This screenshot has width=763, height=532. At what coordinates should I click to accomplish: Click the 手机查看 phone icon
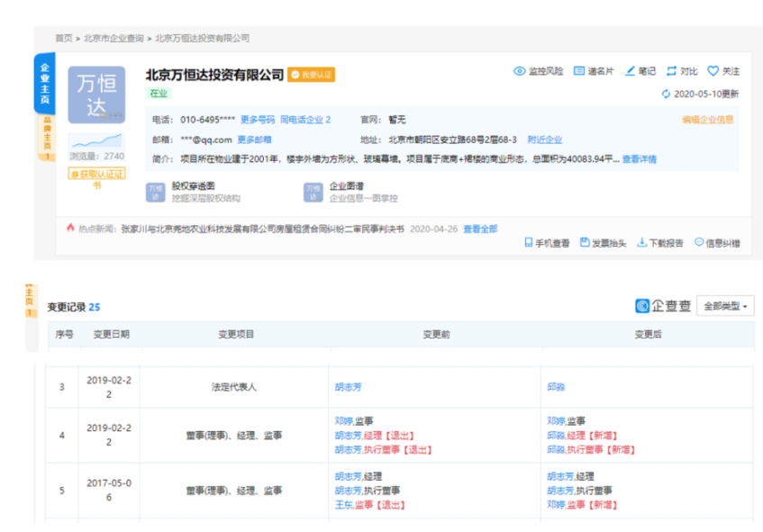point(529,242)
